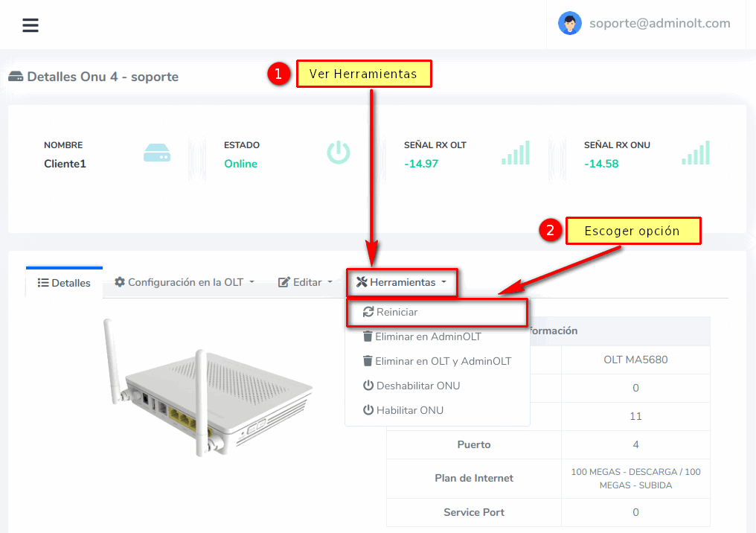Open the hamburger navigation menu

(x=30, y=25)
